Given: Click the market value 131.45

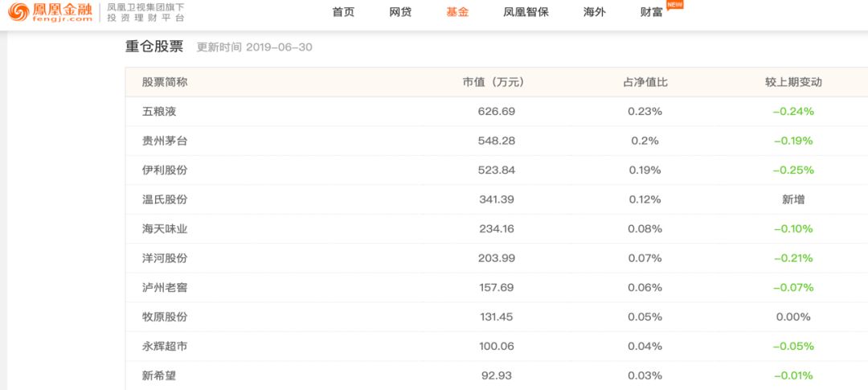Looking at the screenshot, I should [497, 317].
